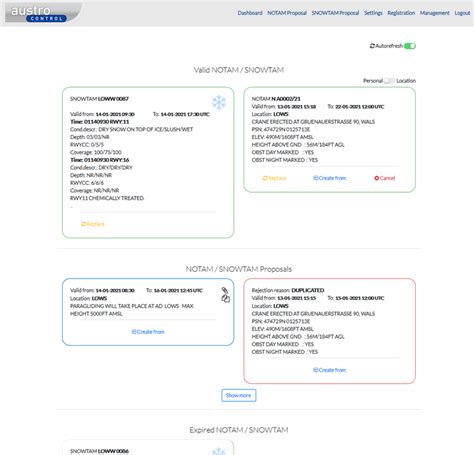Replace NOTAM N.A0002/21

coord(274,178)
